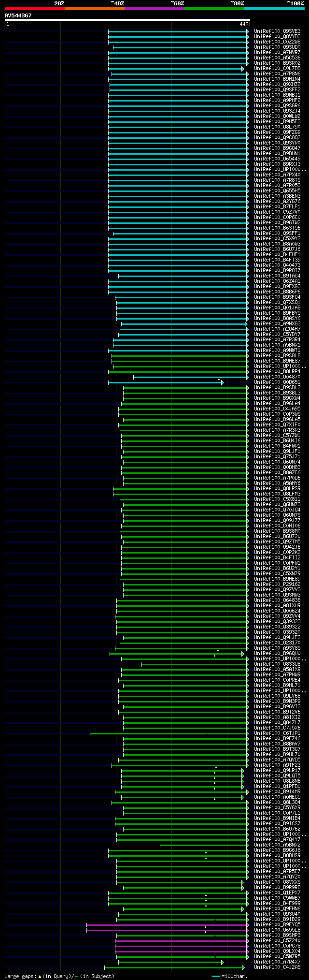Click the white query sequence ruler bar

click(x=127, y=20)
